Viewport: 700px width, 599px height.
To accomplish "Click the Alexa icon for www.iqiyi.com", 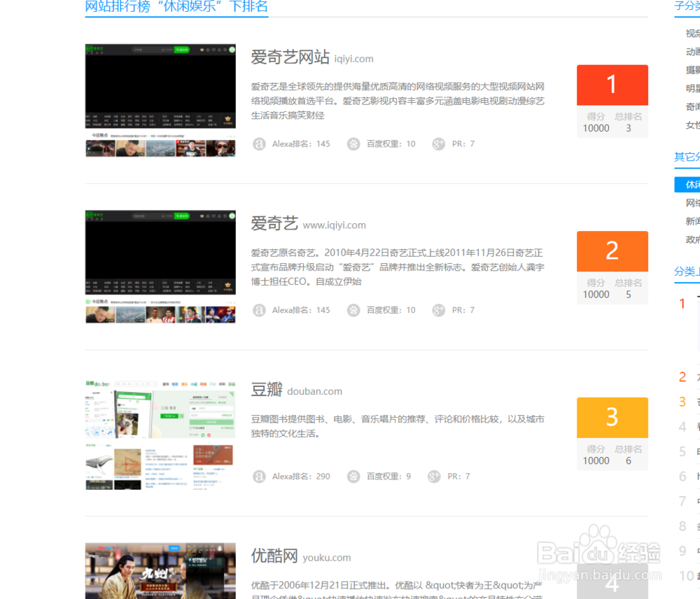I will coord(259,310).
